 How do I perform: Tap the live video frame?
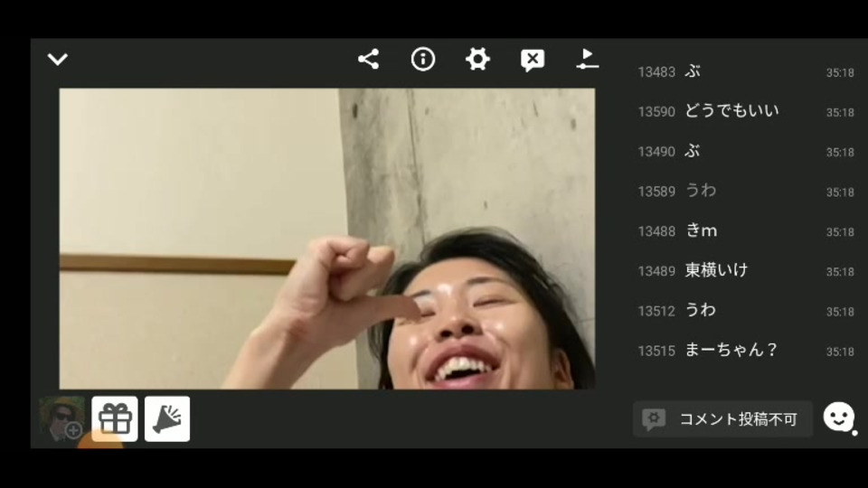(x=327, y=239)
